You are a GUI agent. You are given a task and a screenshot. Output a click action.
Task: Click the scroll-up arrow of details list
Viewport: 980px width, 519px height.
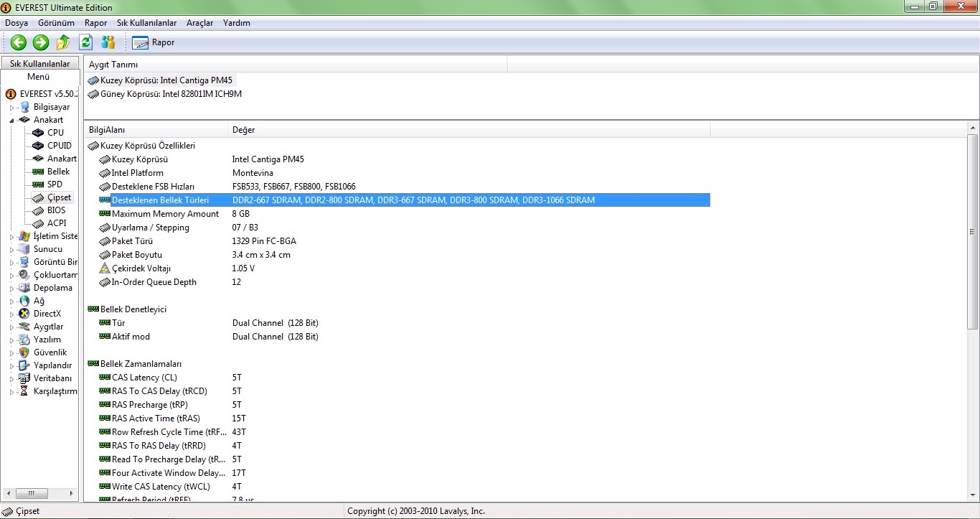[973, 128]
